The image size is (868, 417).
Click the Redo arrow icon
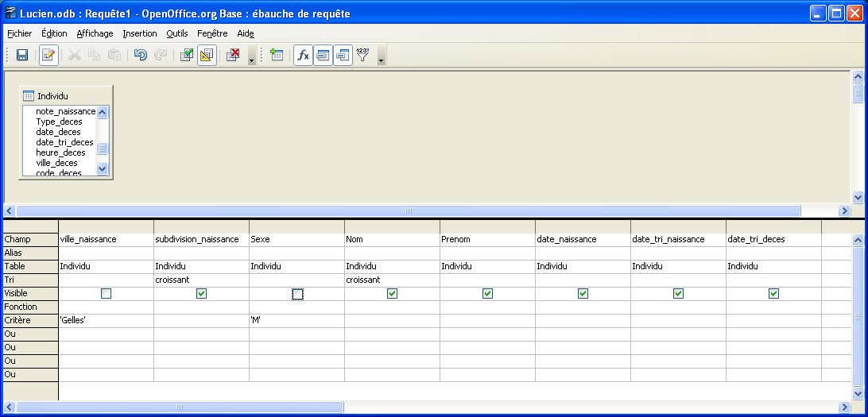click(161, 56)
